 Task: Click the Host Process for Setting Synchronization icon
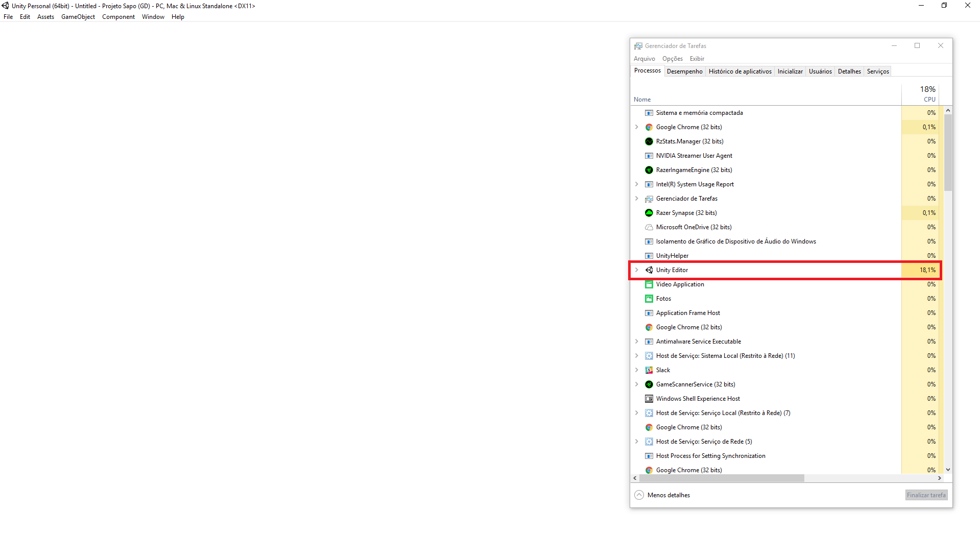[x=649, y=456]
